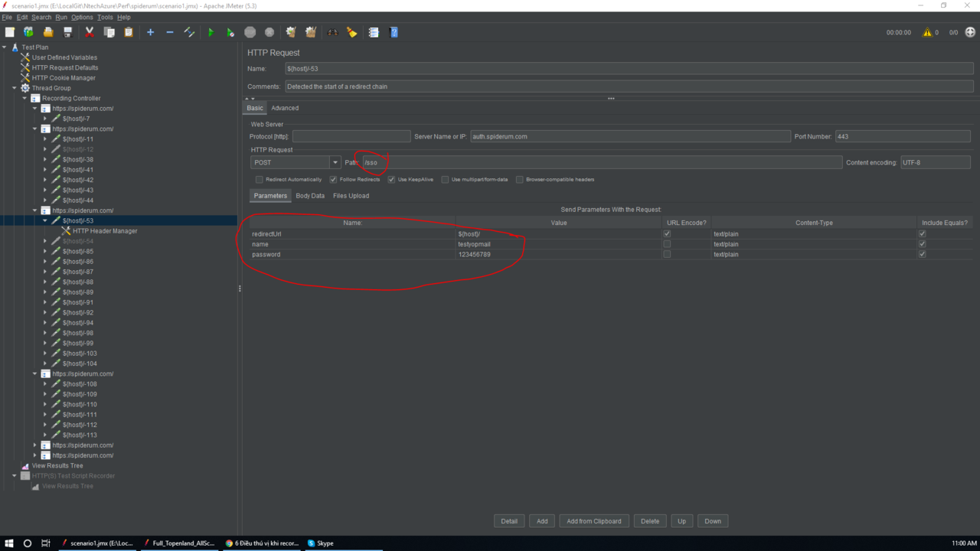Screen dimensions: 980x551
Task: Create a new test plan via toolbar
Action: tap(10, 32)
